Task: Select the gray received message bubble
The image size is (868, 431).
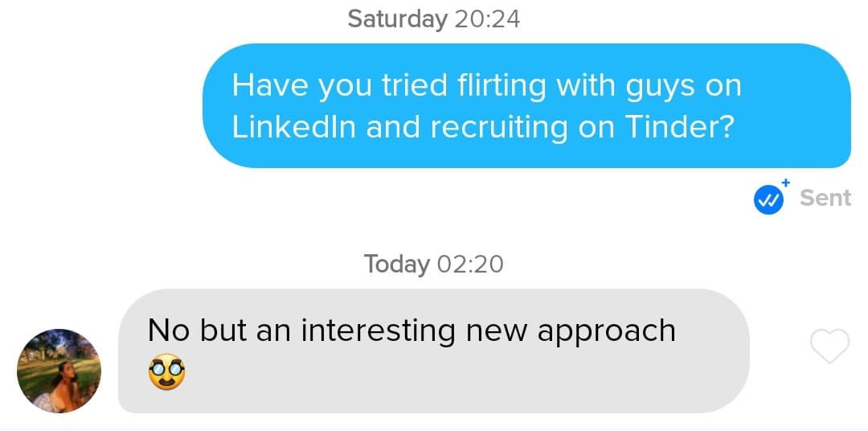Action: [x=433, y=351]
